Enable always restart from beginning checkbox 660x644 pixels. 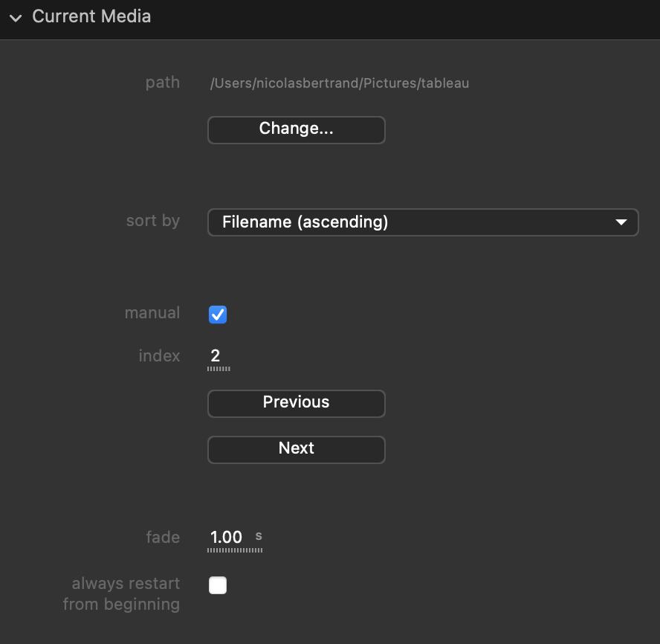[x=218, y=585]
